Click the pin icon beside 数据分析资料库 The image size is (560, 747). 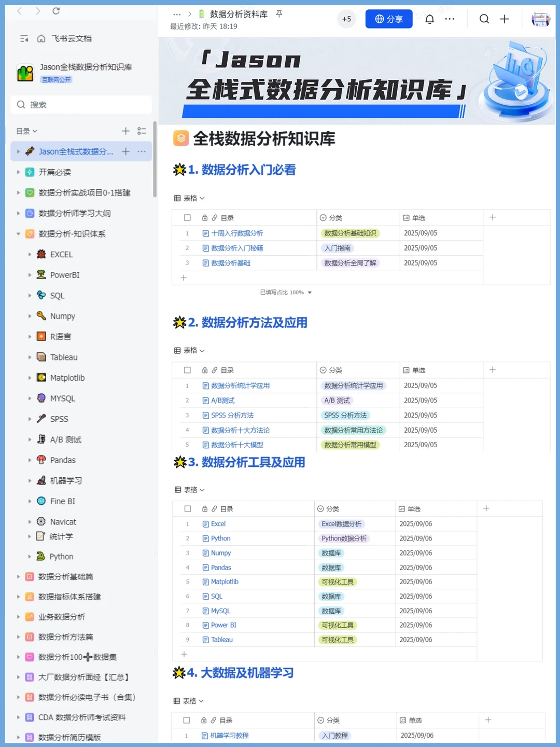(279, 14)
